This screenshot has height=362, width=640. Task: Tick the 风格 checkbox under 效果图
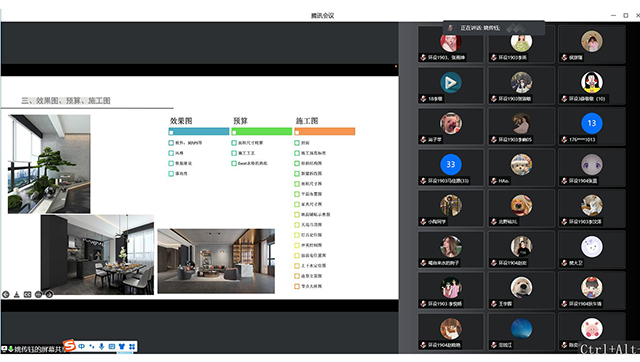pos(171,153)
